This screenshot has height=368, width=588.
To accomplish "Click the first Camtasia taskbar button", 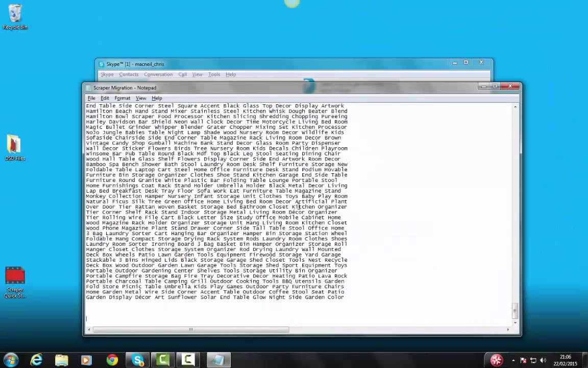I will click(163, 360).
